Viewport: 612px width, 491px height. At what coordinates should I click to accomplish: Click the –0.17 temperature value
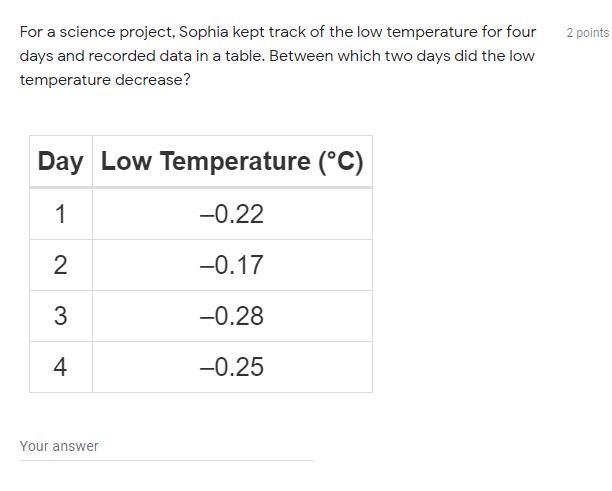232,265
